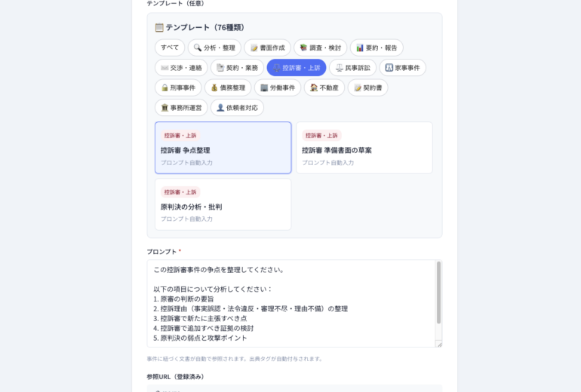The width and height of the screenshot is (581, 392).
Task: Select the 民事訴訟 category chip
Action: pos(352,68)
